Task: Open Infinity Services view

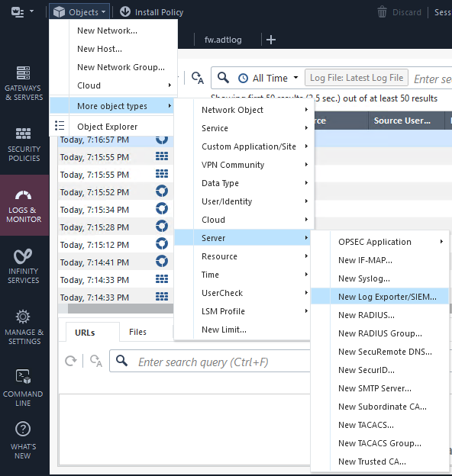Action: pyautogui.click(x=24, y=266)
